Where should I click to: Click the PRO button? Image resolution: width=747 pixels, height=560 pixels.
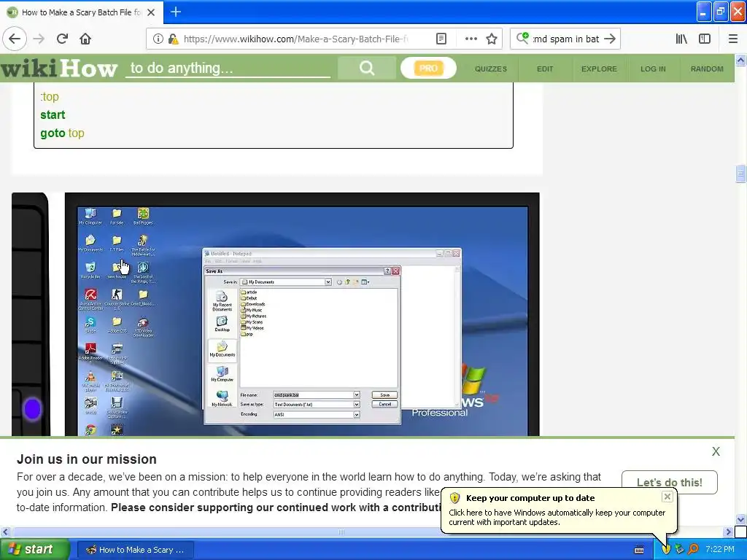click(428, 68)
